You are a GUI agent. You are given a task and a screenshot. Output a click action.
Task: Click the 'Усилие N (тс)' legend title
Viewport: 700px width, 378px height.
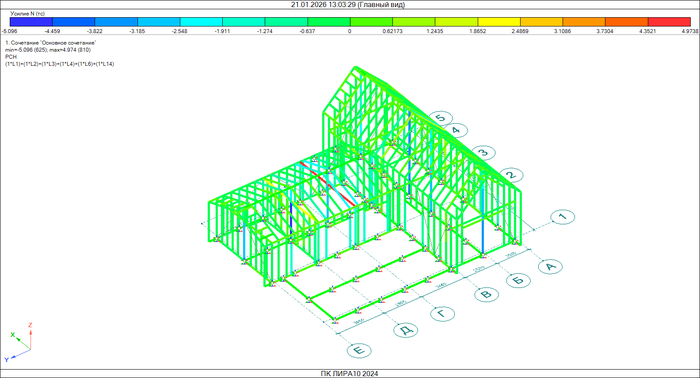tap(28, 14)
